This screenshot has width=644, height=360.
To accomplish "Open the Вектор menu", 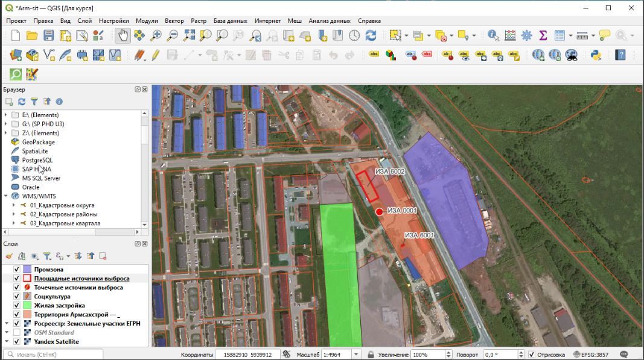I will point(174,21).
